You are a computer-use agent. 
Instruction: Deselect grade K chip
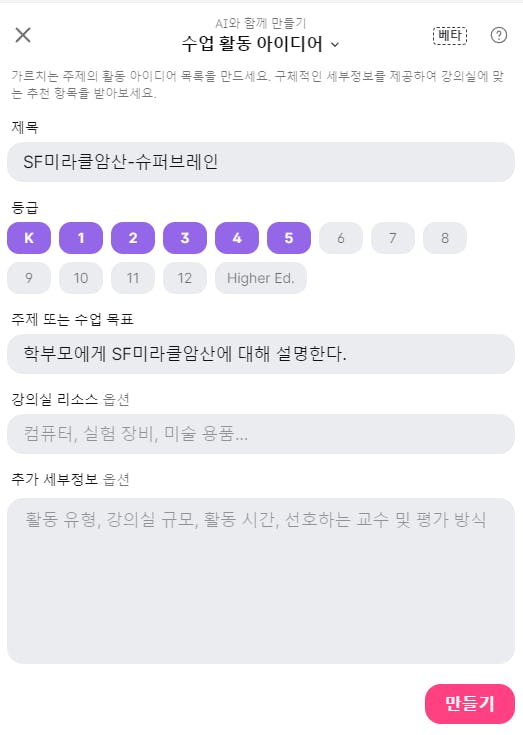(29, 238)
